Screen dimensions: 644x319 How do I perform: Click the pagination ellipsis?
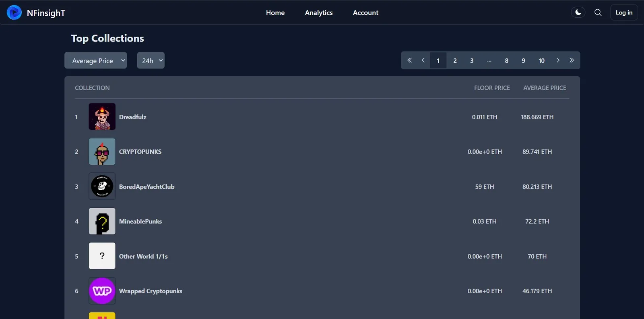pos(489,60)
